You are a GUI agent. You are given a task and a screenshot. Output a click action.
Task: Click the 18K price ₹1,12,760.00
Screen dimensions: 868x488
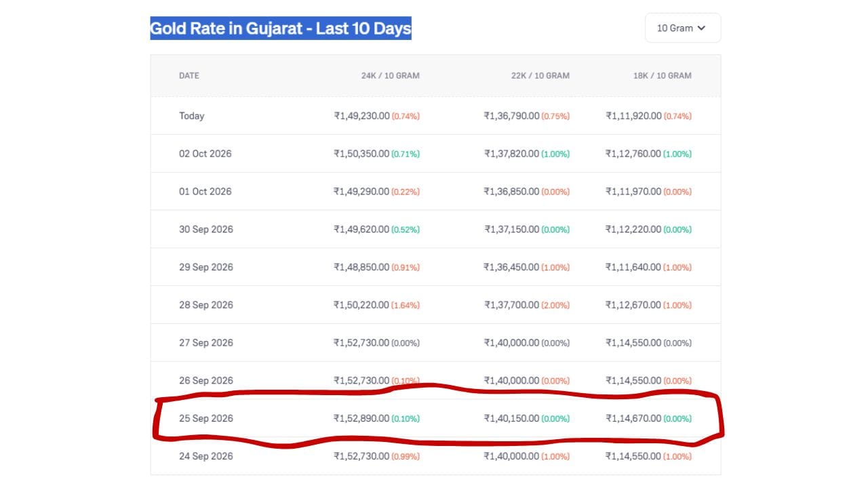(x=633, y=154)
